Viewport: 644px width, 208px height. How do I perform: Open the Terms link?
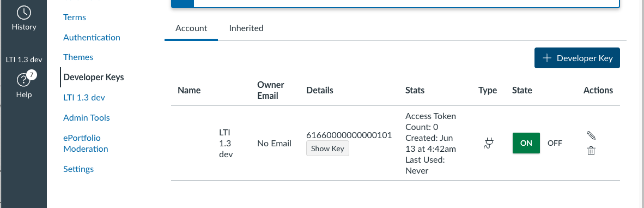(74, 17)
